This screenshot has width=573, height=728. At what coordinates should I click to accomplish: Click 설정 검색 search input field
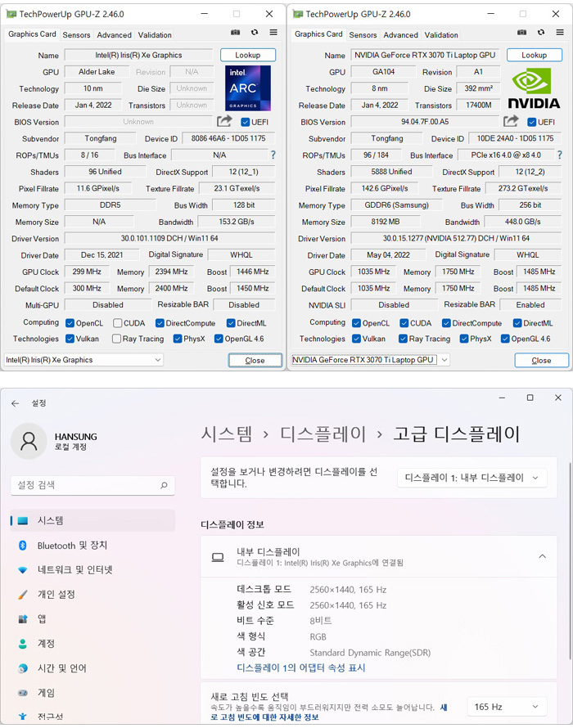92,485
